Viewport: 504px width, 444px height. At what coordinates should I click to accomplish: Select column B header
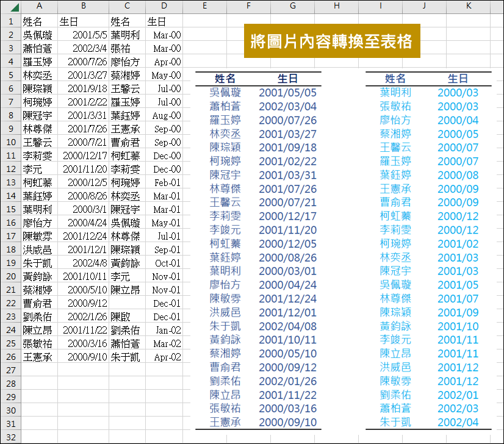(x=83, y=5)
